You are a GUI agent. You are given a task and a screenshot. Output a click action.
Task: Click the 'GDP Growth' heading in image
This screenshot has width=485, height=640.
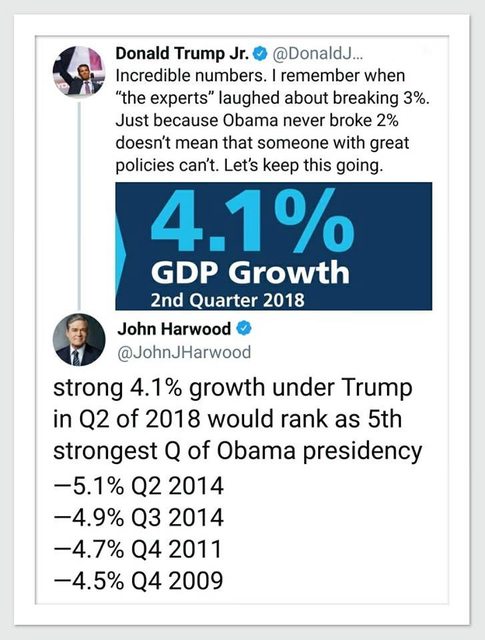pos(250,272)
